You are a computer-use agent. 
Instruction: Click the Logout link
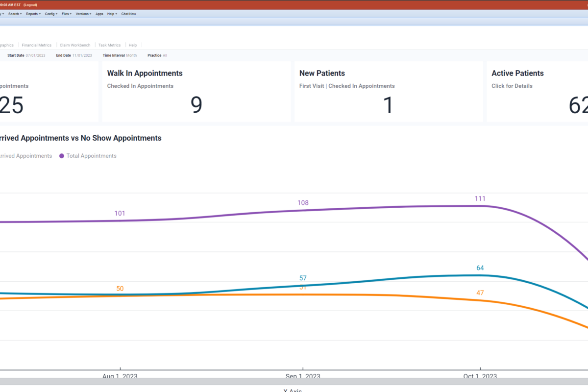(x=30, y=4)
